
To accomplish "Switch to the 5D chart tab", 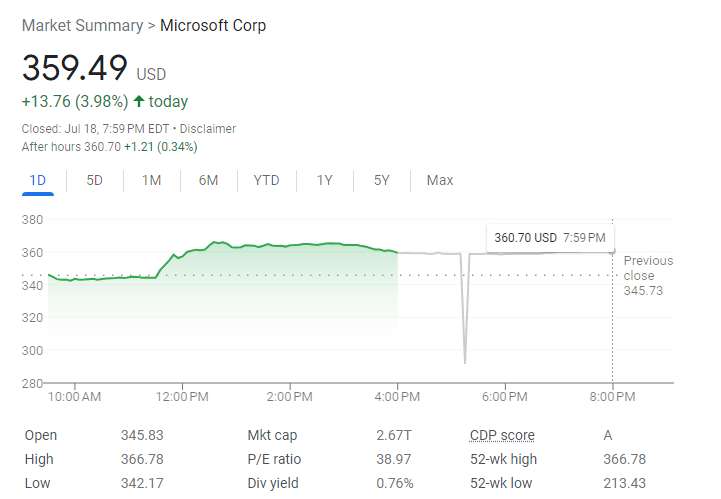I will pyautogui.click(x=94, y=180).
